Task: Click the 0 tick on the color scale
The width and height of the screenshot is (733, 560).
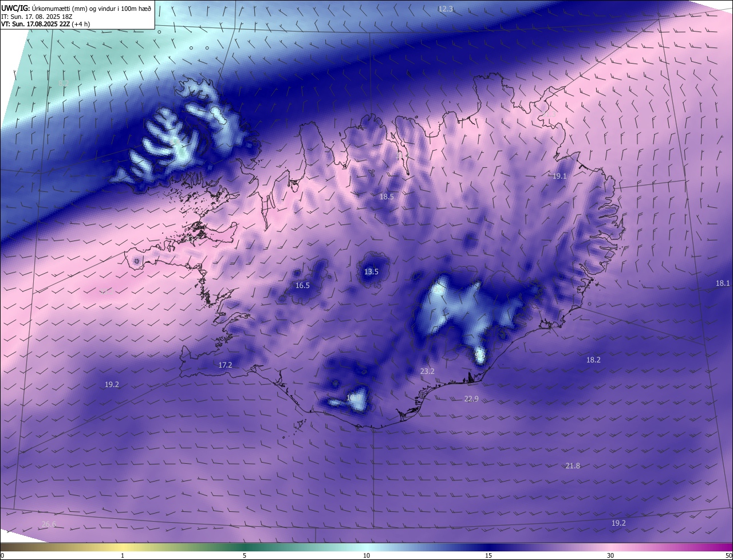Action: (x=2, y=555)
